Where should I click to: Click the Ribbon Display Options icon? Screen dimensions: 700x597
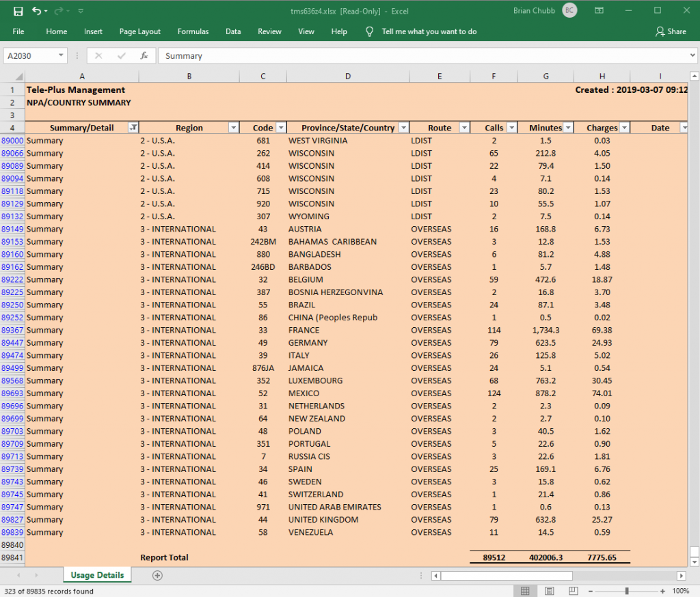coord(599,11)
